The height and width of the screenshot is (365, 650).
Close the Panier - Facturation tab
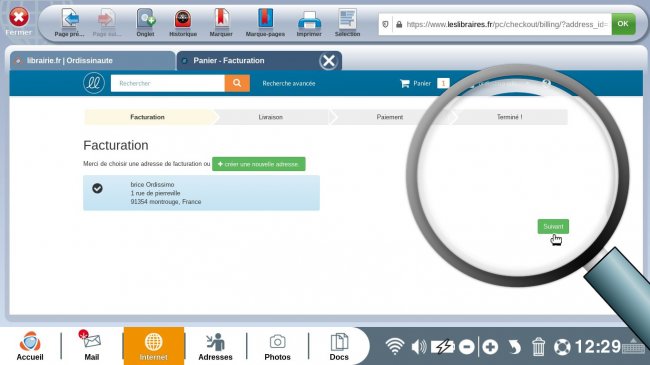pyautogui.click(x=328, y=61)
